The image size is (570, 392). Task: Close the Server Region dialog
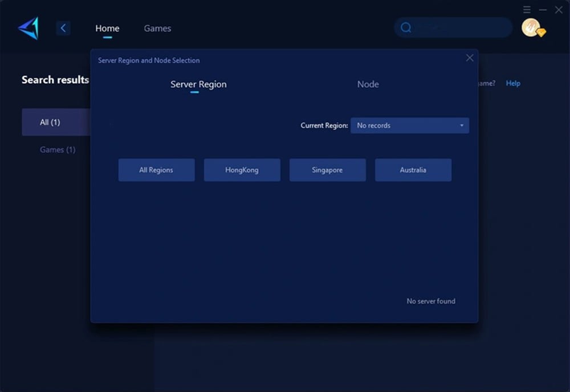tap(470, 58)
